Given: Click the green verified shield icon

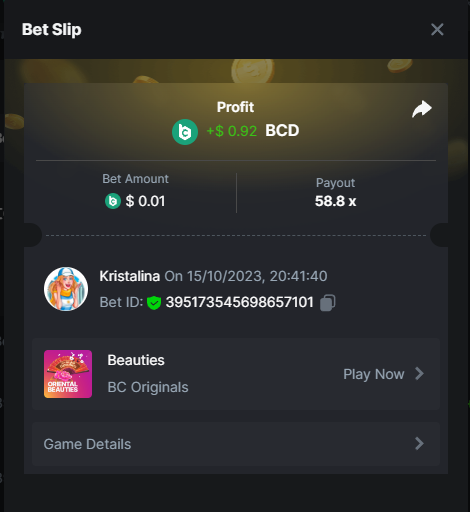Looking at the screenshot, I should 154,303.
